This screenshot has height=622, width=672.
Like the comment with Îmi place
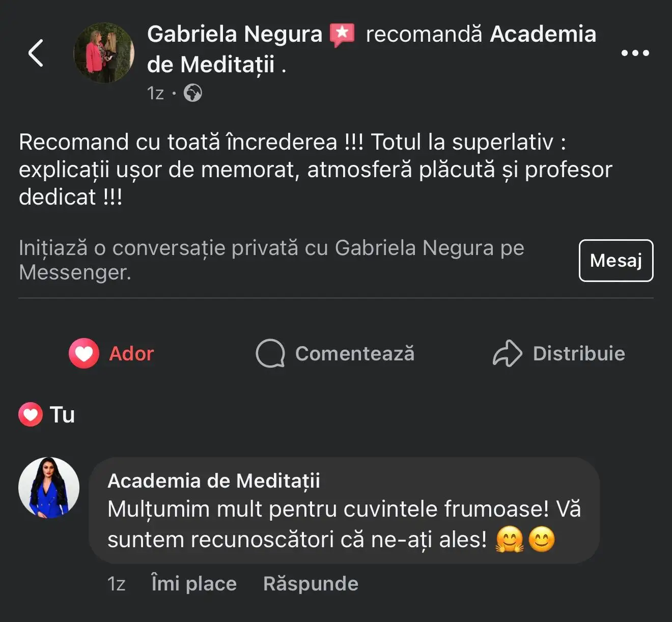194,583
